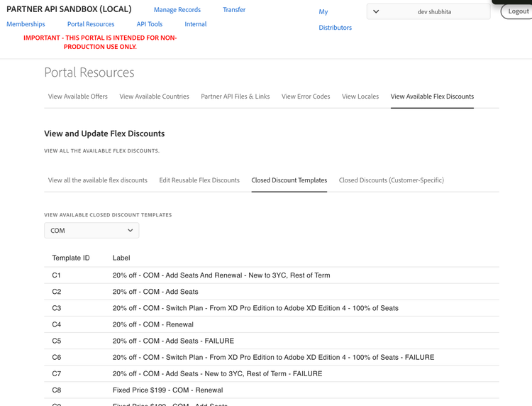Click the Logout button
Screen dimensions: 532x406
516,11
